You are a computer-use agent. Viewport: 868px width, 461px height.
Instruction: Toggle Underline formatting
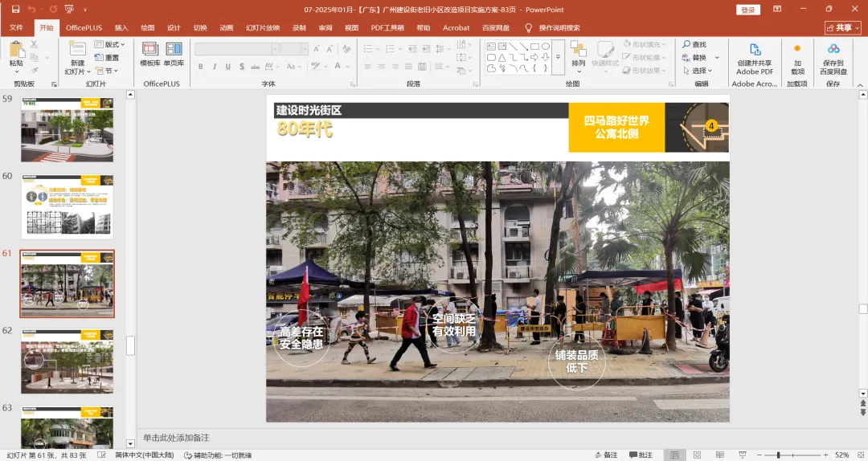(x=228, y=67)
